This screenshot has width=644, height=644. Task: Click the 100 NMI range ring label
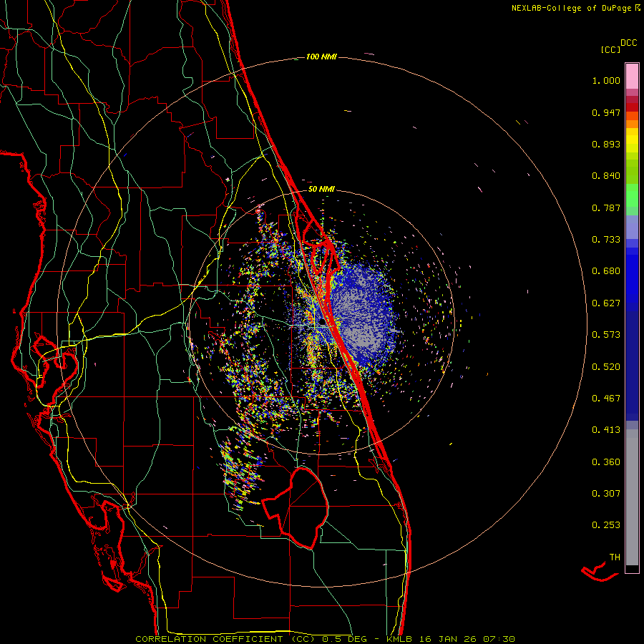click(x=321, y=57)
